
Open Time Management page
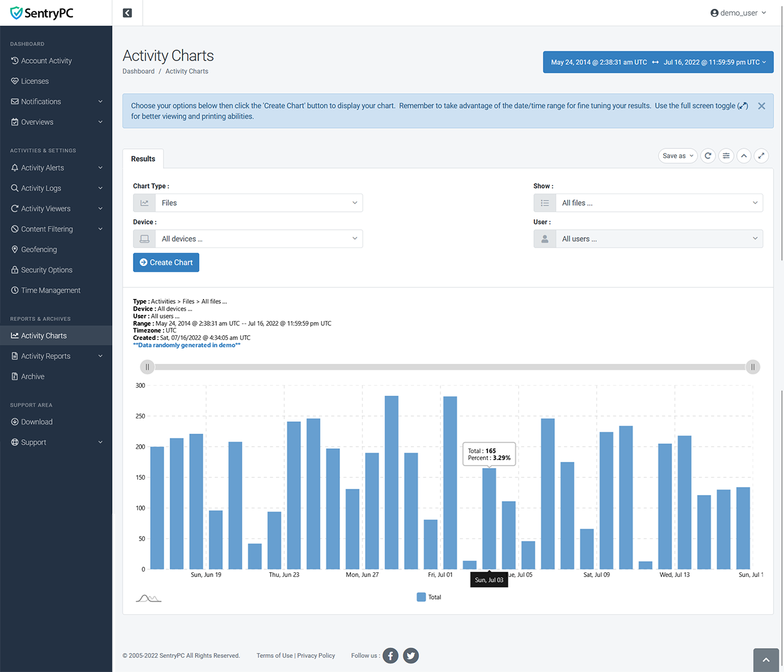(56, 290)
